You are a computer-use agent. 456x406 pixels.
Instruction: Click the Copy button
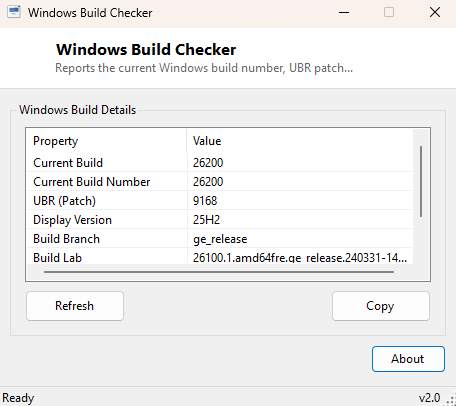pos(381,306)
